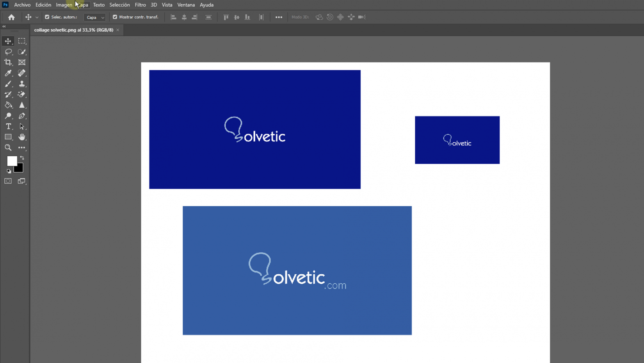644x363 pixels.
Task: Open the Move tool preset picker arrow
Action: click(37, 17)
